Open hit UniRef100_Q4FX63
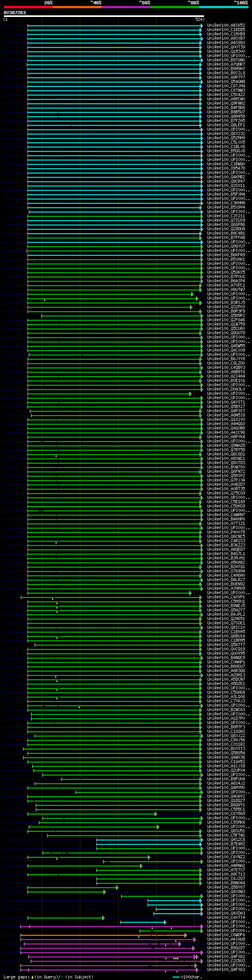This screenshot has width=252, height=980. (x=226, y=969)
